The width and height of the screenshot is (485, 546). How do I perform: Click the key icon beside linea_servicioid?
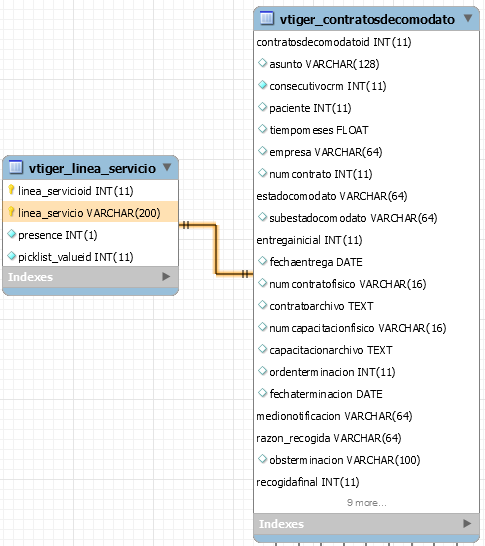point(11,190)
